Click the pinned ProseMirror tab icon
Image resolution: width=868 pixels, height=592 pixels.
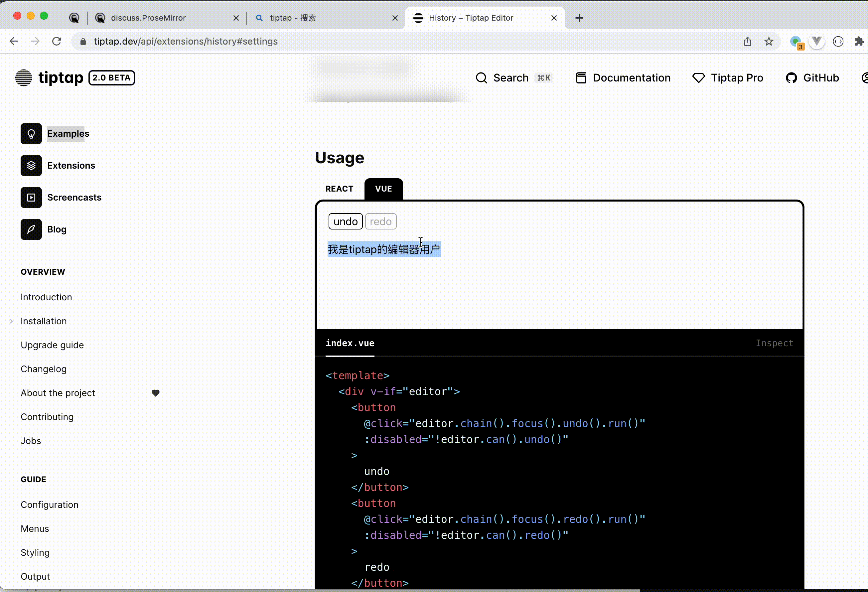pos(74,18)
